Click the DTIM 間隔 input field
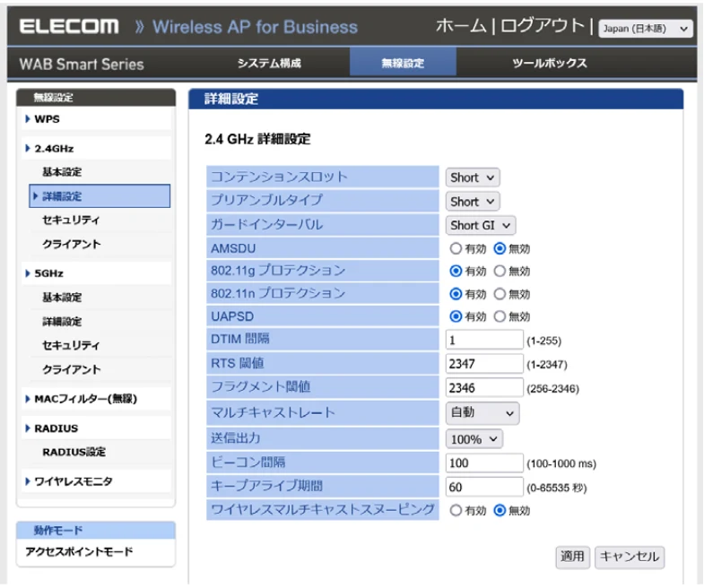704x588 pixels. [x=484, y=340]
